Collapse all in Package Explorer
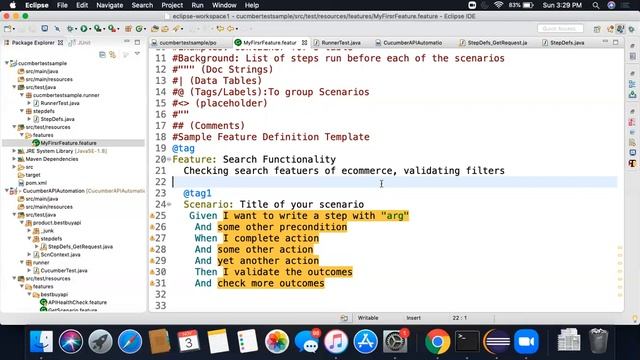640x360 pixels. click(x=102, y=54)
